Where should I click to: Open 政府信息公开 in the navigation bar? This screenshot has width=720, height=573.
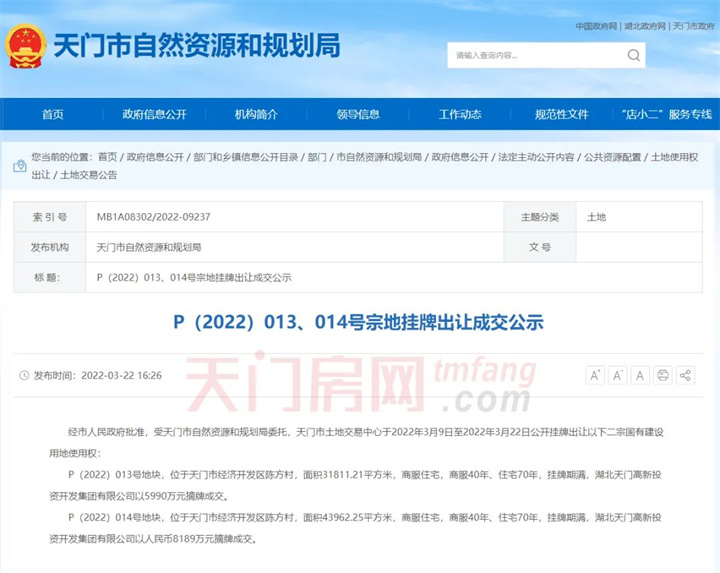(154, 114)
